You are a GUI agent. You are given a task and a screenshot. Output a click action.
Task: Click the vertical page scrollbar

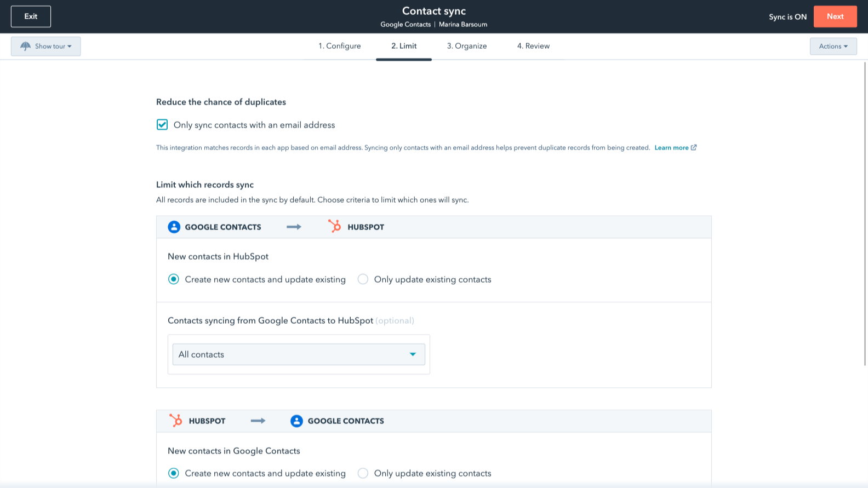(x=865, y=214)
